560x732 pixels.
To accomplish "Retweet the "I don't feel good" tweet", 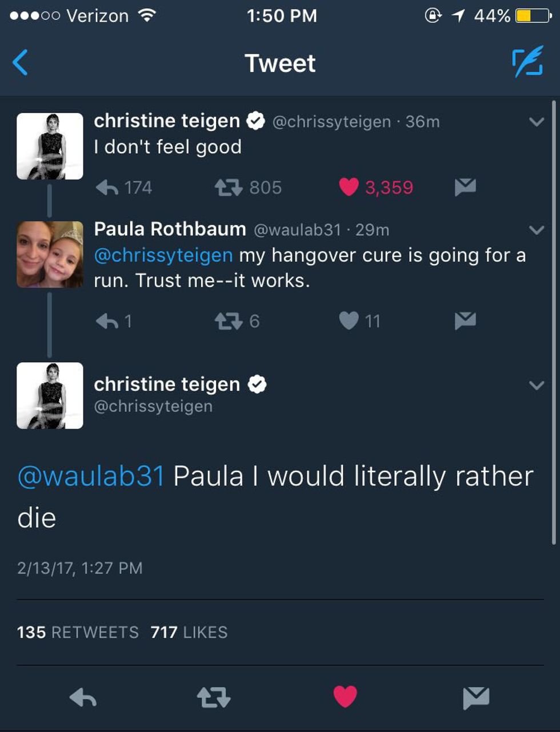I will pos(229,187).
